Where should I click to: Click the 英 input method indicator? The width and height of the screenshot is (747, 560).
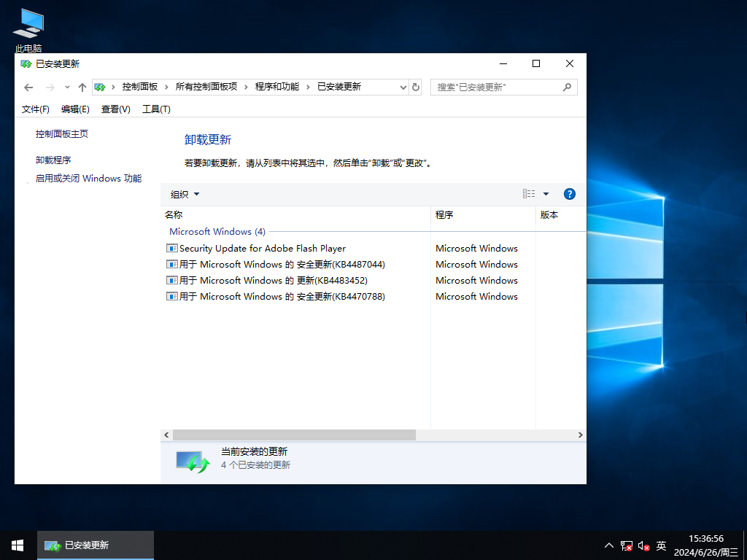661,545
